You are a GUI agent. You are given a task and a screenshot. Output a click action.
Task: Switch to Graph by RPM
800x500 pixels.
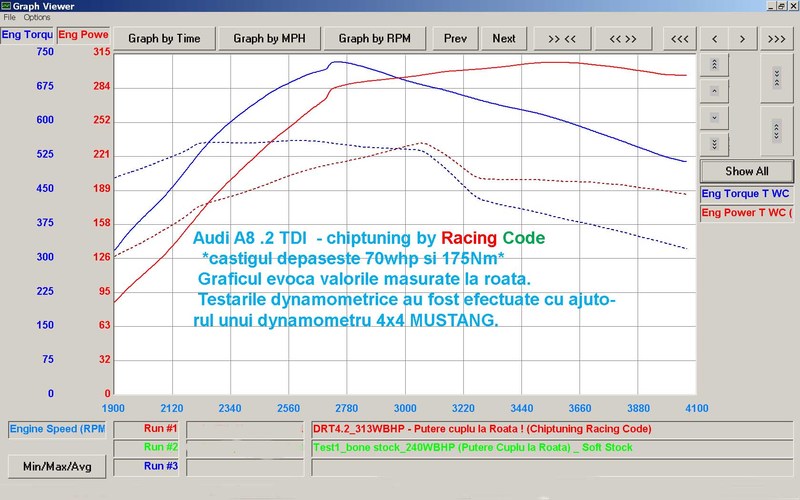[374, 39]
